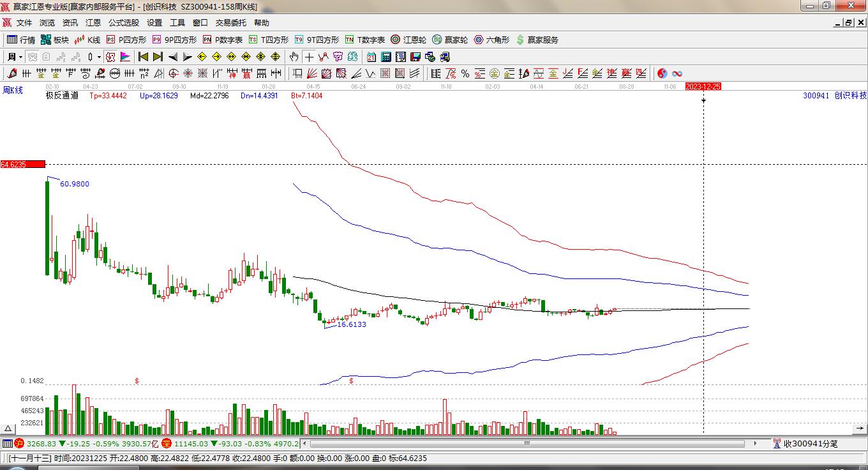Screen dimensions: 868x470
Task: Open the 公式选股 menu
Action: pyautogui.click(x=123, y=22)
